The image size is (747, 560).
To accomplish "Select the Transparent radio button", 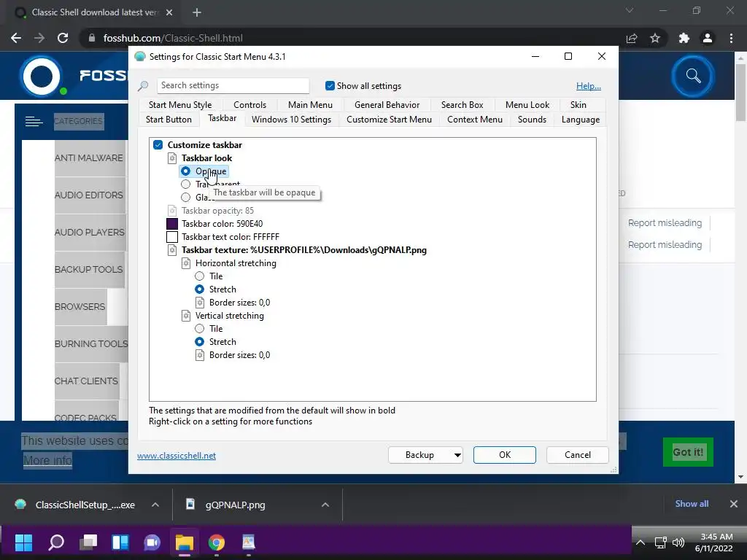I will (x=186, y=184).
